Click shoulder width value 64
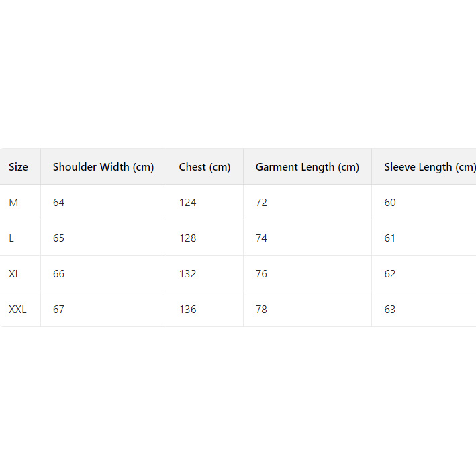The height and width of the screenshot is (476, 476). (x=59, y=203)
